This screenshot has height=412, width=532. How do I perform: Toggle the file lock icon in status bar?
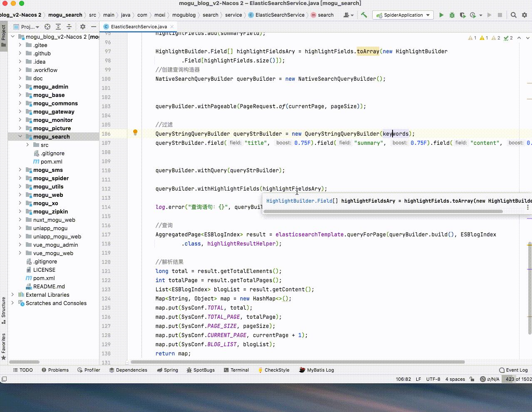pos(472,379)
